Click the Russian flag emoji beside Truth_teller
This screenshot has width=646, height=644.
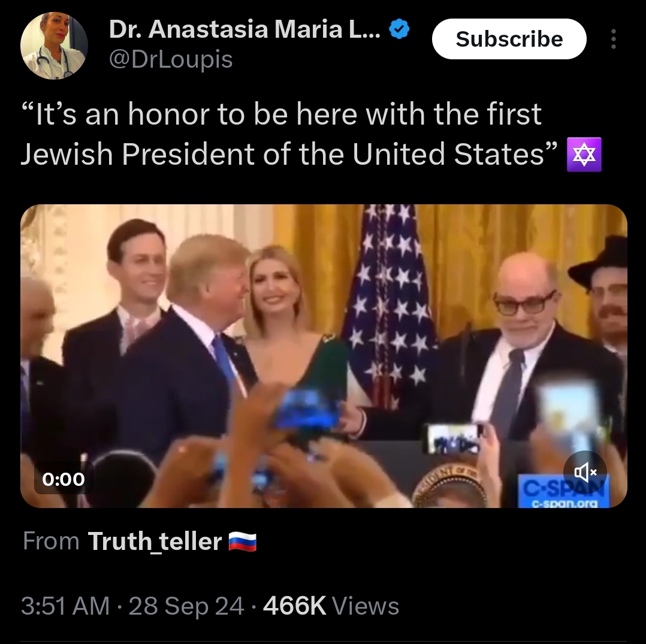(x=242, y=542)
